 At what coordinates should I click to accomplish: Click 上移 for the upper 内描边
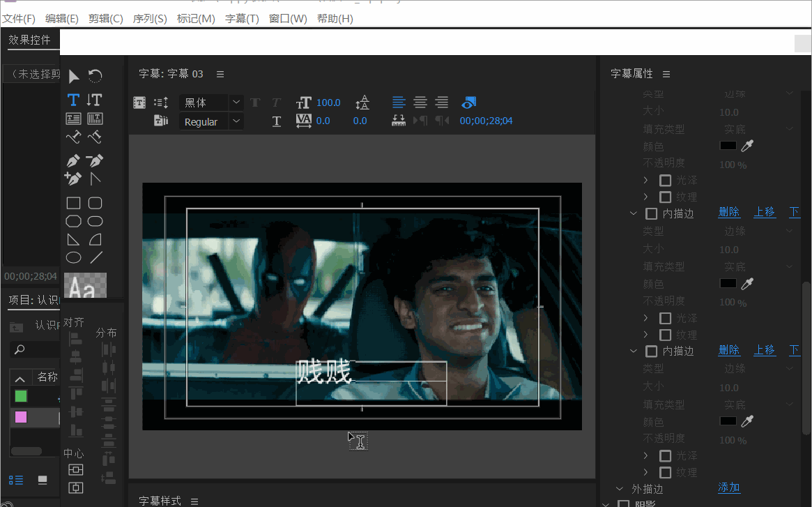(765, 212)
